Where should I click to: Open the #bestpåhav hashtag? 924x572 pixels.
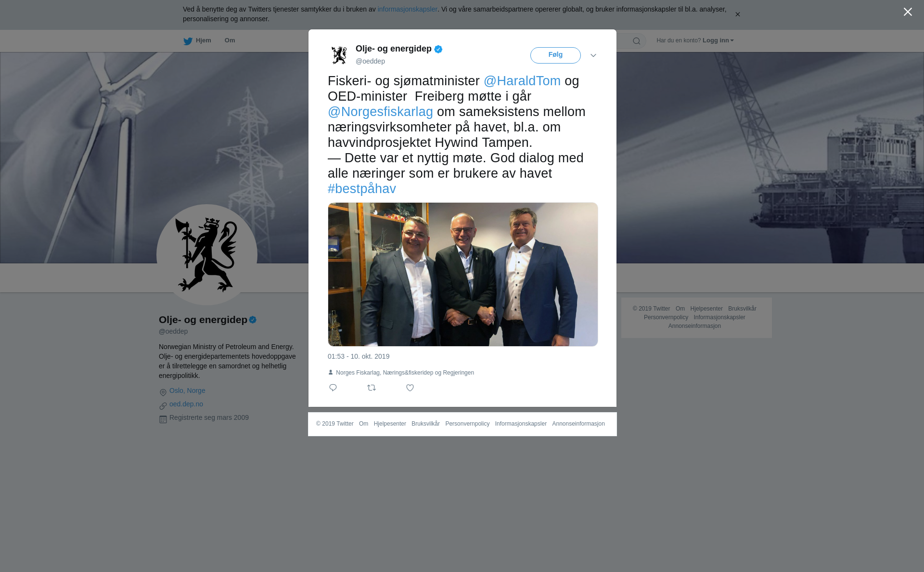coord(362,189)
